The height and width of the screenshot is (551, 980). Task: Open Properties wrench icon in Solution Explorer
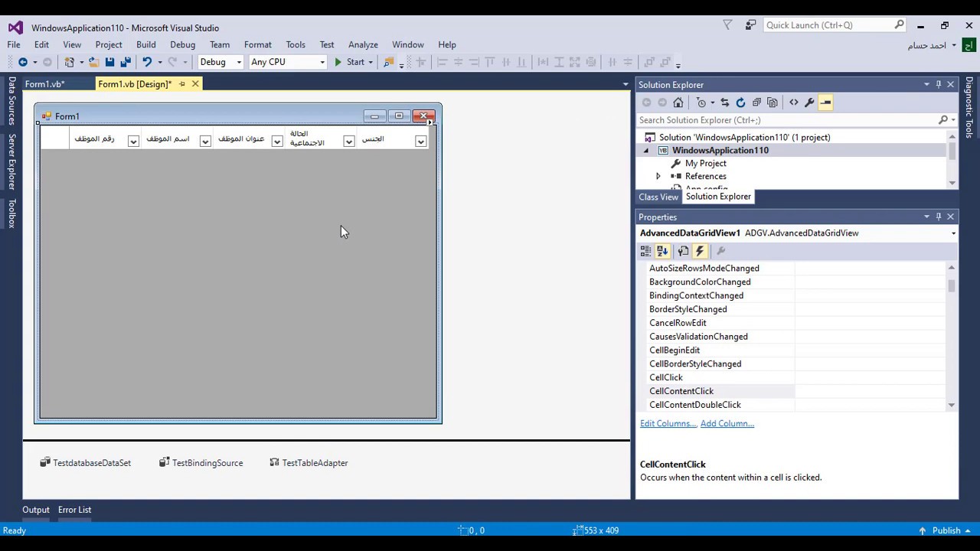(809, 103)
